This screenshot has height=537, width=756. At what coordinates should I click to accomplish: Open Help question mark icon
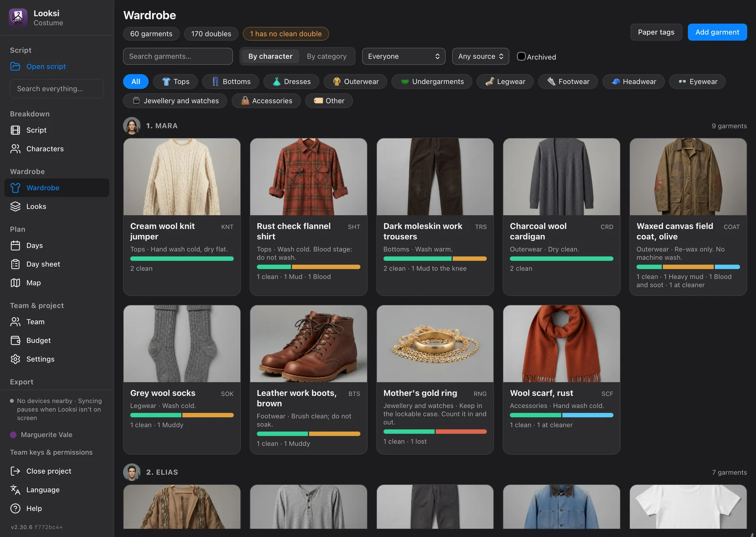pos(15,508)
